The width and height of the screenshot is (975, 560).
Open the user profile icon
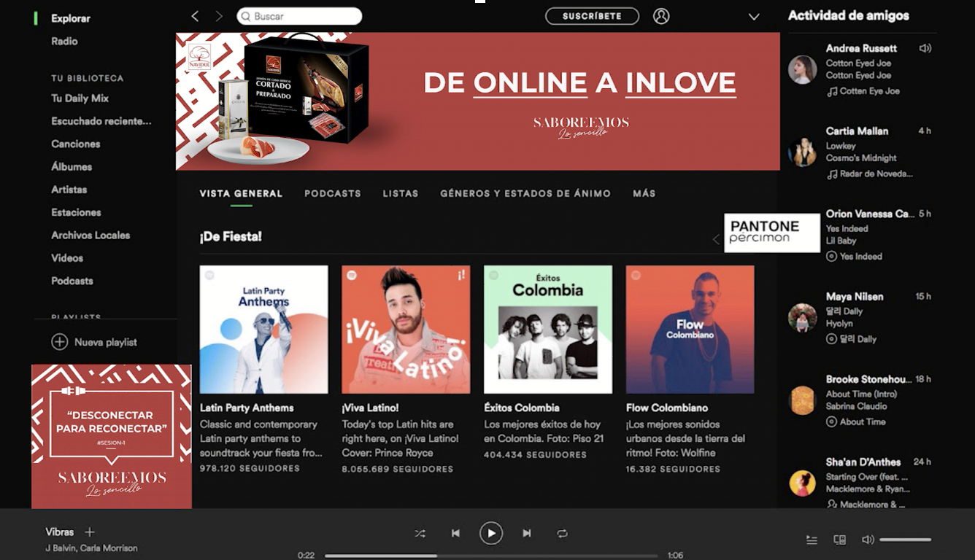tap(661, 16)
